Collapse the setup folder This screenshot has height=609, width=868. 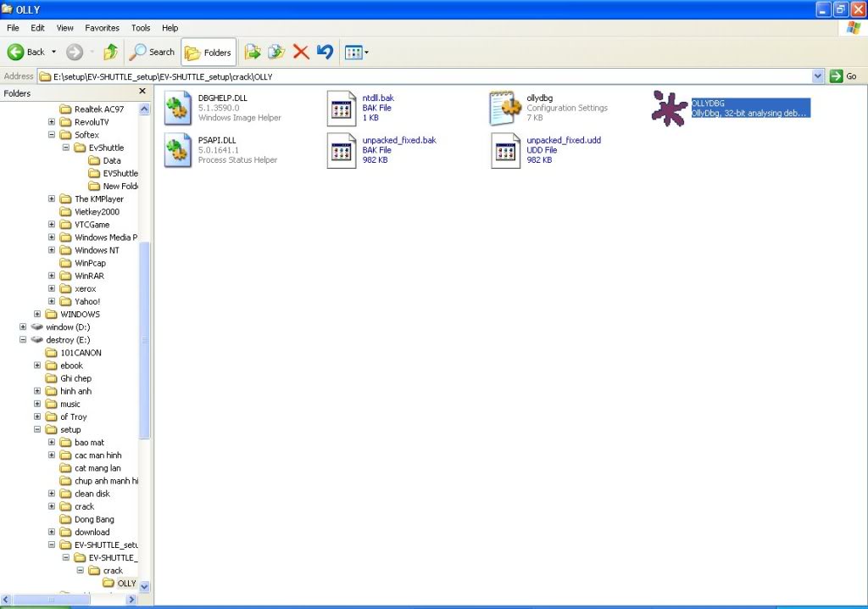point(37,429)
